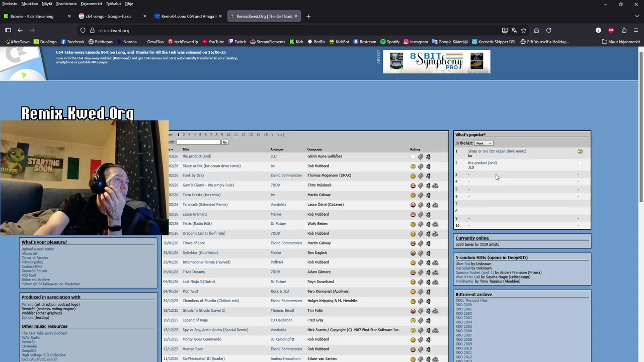This screenshot has width=644, height=362.
Task: Go to page 15 of the remix list
Action: [x=266, y=135]
